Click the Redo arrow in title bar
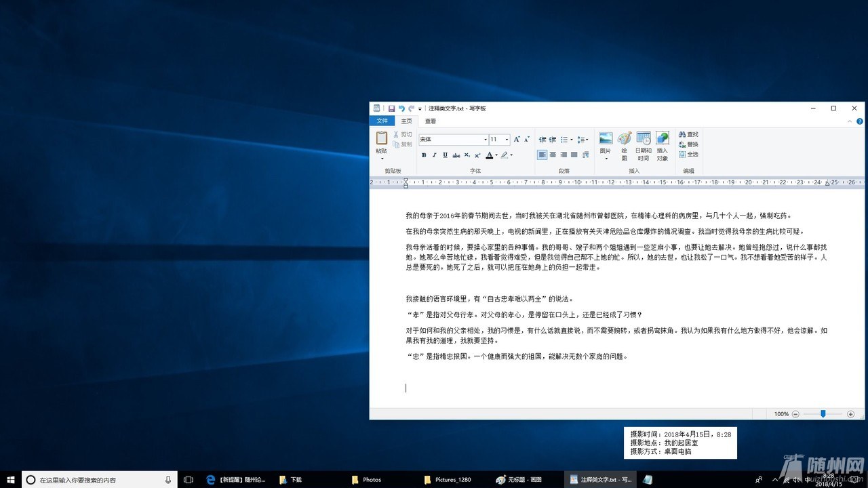868x488 pixels. (411, 108)
